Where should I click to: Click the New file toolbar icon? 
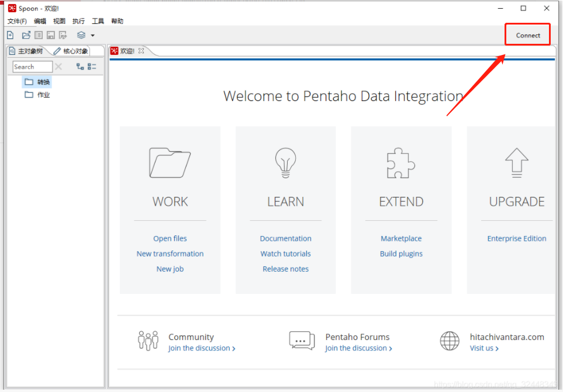[11, 35]
